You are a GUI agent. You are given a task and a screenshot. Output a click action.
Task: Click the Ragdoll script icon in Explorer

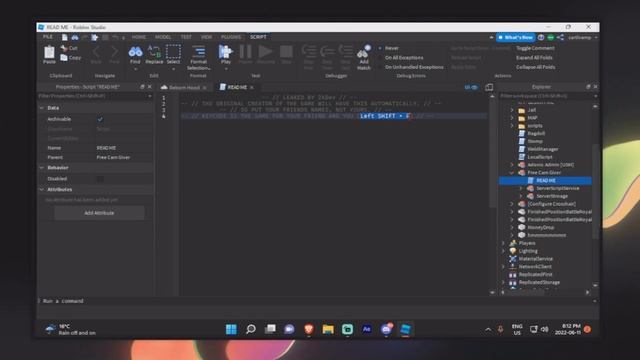(521, 133)
